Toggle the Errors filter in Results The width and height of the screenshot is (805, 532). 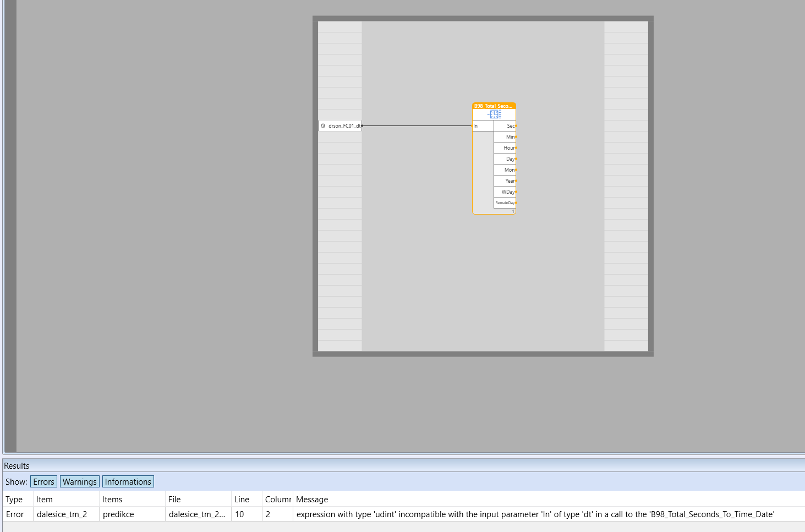pyautogui.click(x=43, y=481)
